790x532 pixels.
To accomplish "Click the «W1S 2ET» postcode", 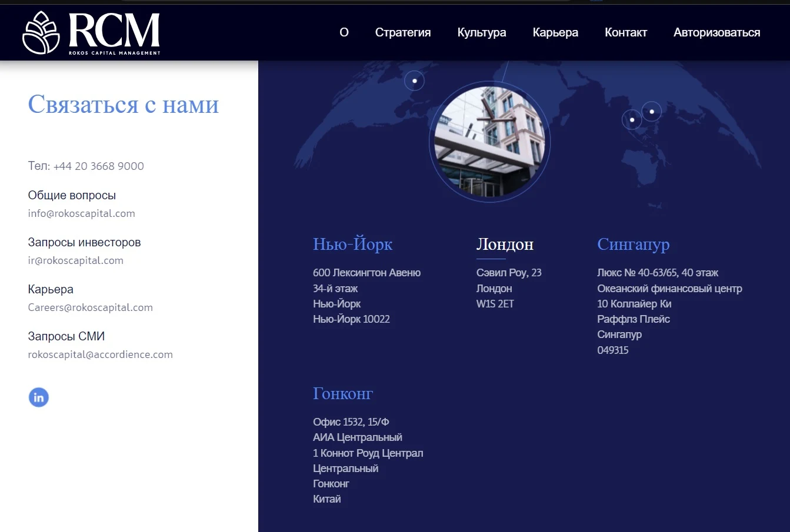I will pos(495,304).
